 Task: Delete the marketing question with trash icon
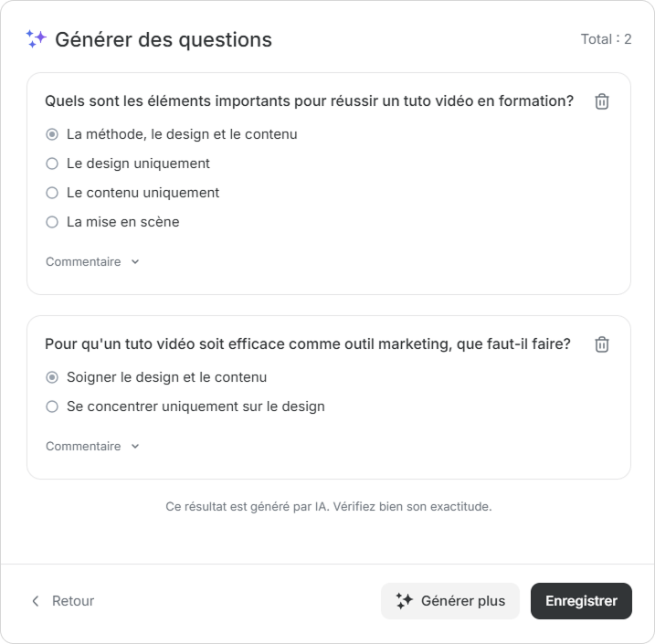(602, 344)
